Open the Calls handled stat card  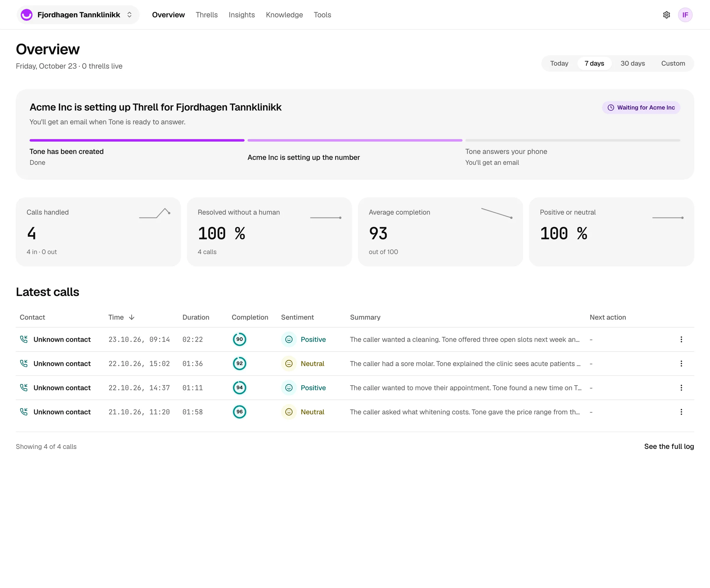click(99, 232)
